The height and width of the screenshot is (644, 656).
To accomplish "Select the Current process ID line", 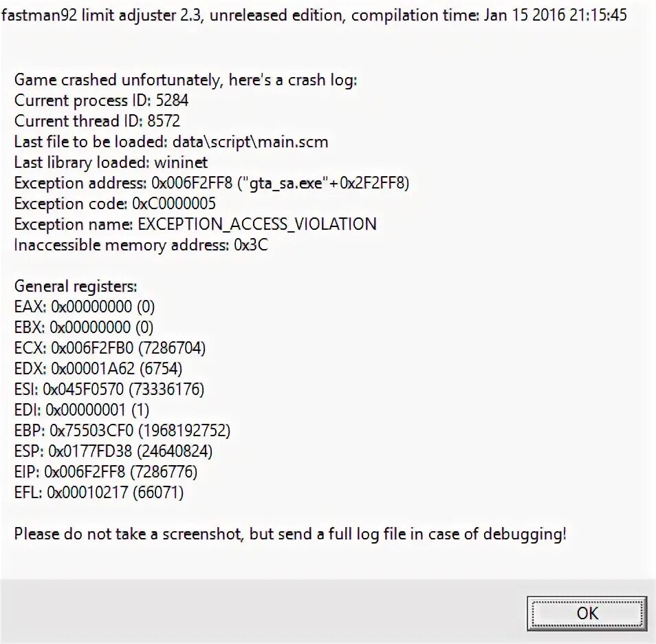I will pos(101,100).
